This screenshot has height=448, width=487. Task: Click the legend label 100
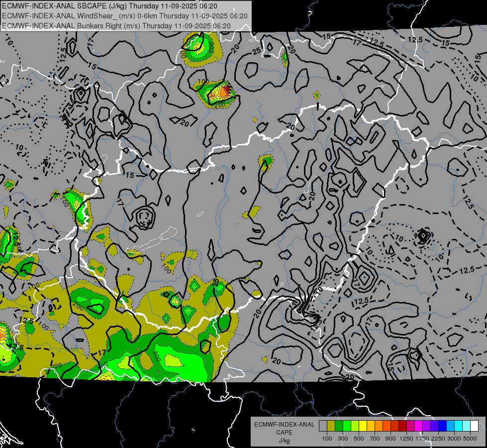(327, 439)
